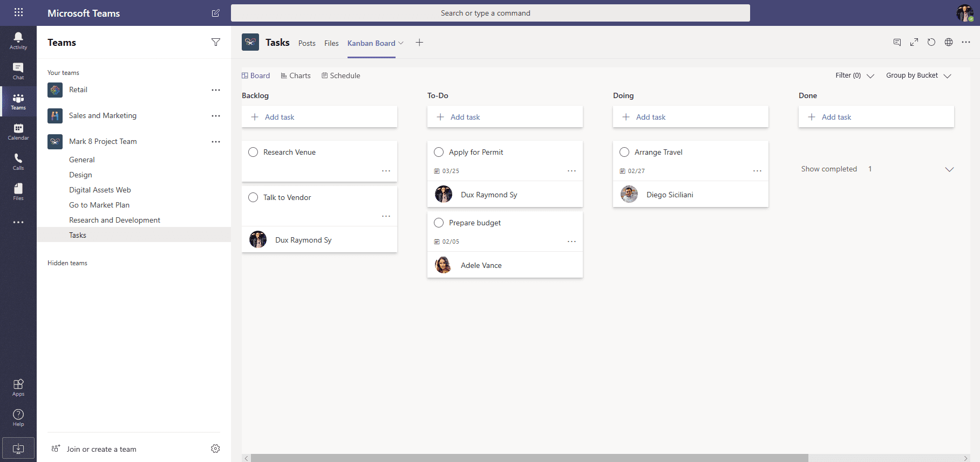Mark Arrange Travel task as complete
The height and width of the screenshot is (462, 980).
624,152
